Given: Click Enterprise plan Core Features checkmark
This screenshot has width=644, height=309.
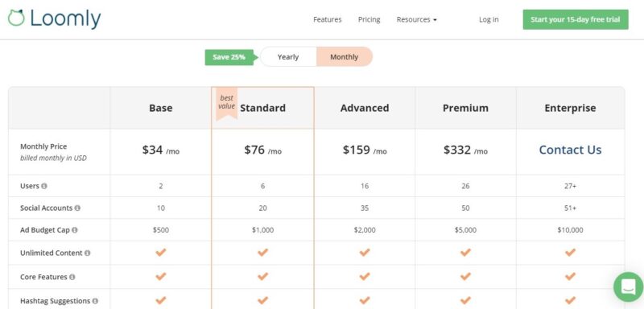Looking at the screenshot, I should (x=570, y=277).
